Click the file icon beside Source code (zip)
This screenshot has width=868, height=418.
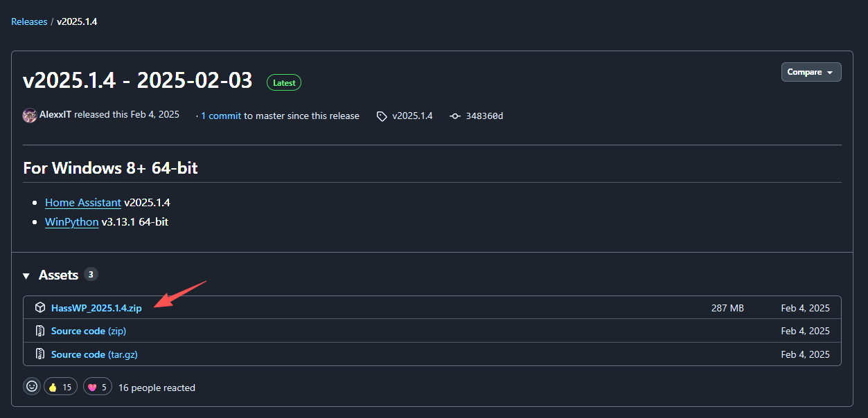pos(40,331)
